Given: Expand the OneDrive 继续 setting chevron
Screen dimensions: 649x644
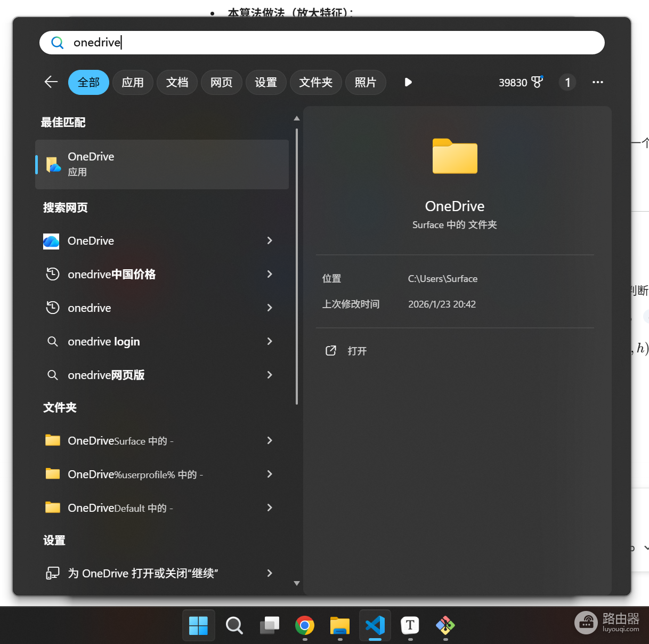Looking at the screenshot, I should pos(270,573).
